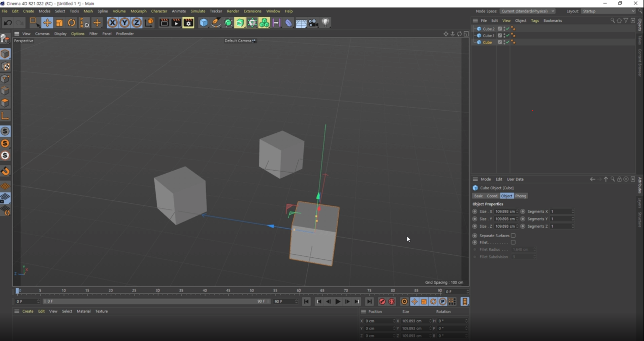Add a Cube primitive object
Screen dimensions: 644x341
(204, 23)
